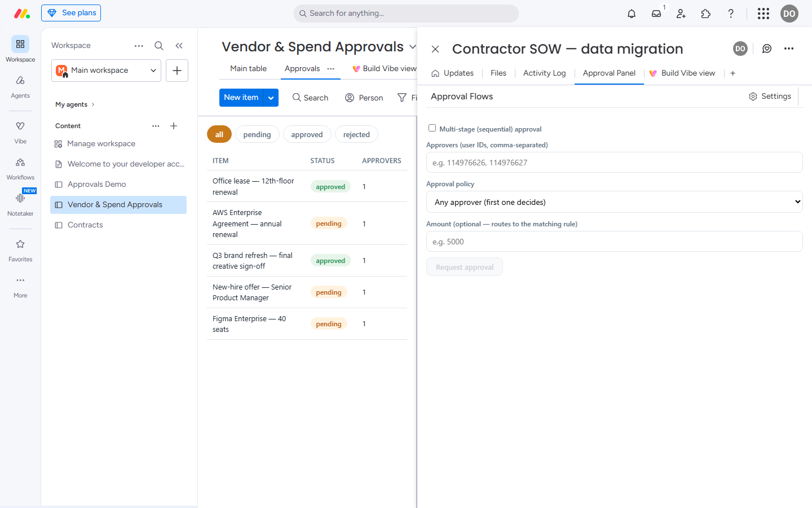
Task: Open Main workspace selector dropdown
Action: point(106,71)
